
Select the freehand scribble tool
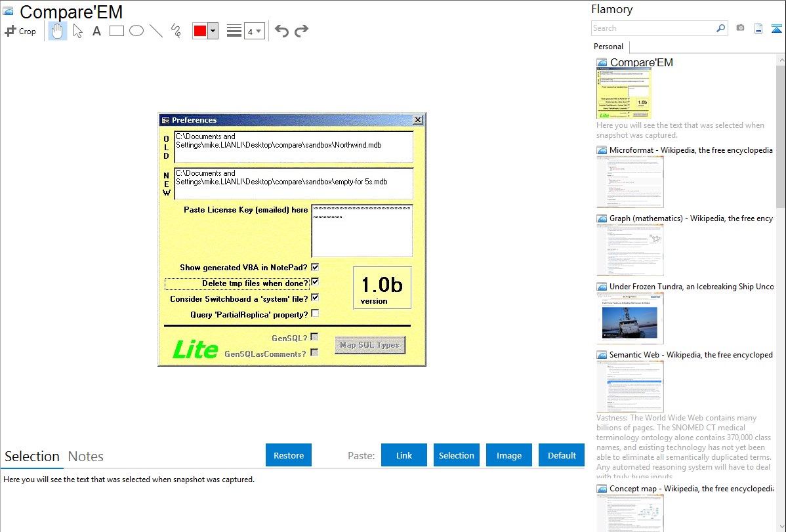(x=176, y=31)
